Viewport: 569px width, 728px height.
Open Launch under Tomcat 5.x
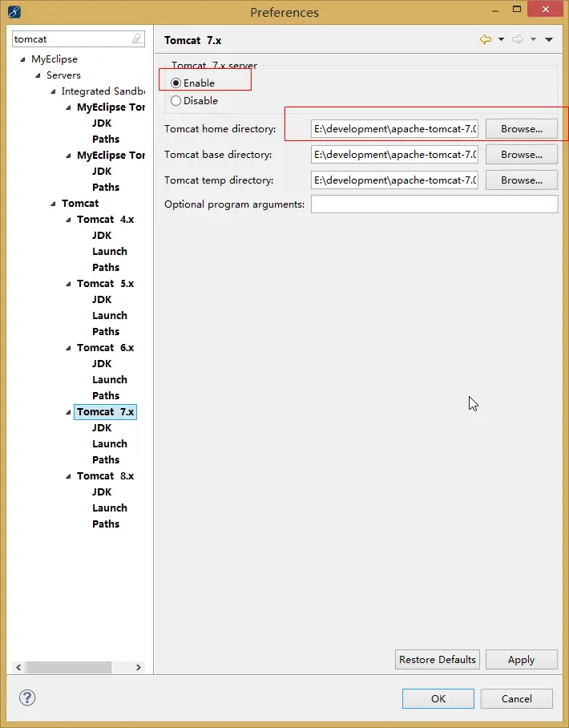coord(110,316)
